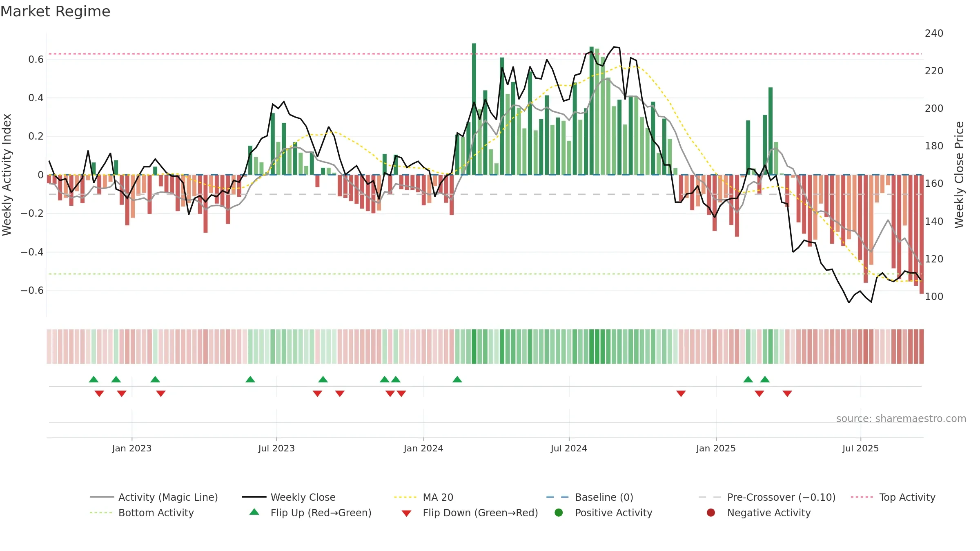Click the gray Magic Line swatch in the legend

(x=102, y=497)
